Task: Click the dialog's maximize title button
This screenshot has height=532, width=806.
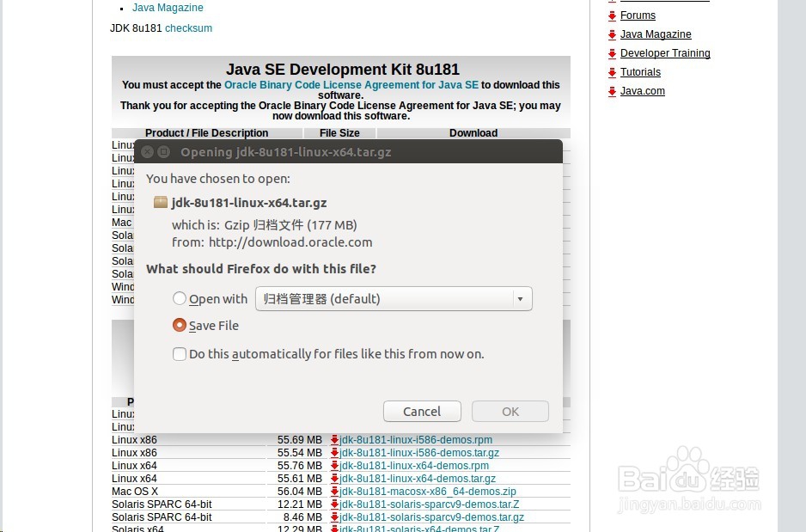Action: [x=163, y=151]
